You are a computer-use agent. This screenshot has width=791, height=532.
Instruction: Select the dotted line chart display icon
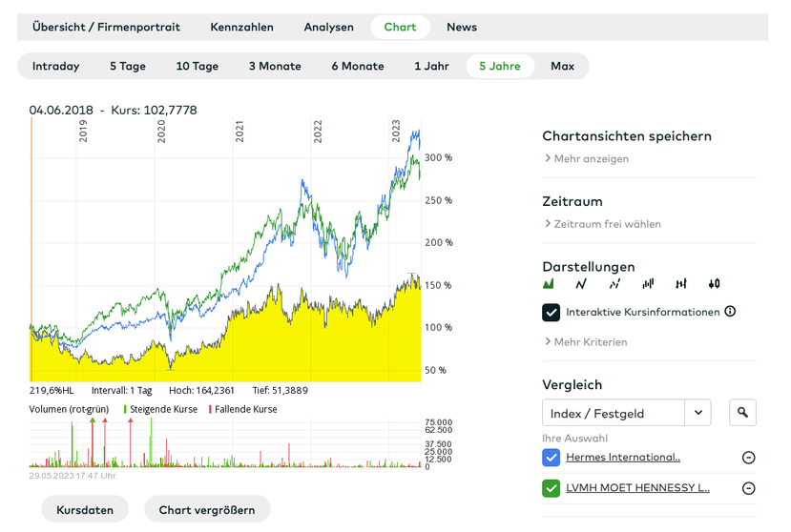pos(614,284)
